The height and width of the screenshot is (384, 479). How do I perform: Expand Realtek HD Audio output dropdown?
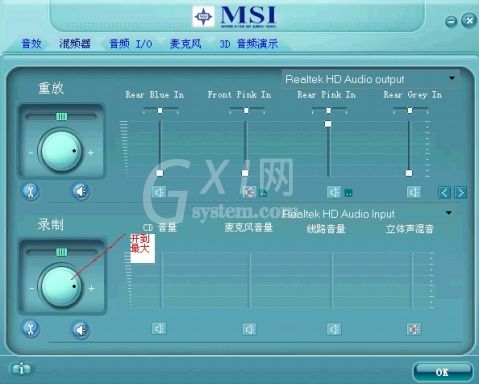(452, 78)
